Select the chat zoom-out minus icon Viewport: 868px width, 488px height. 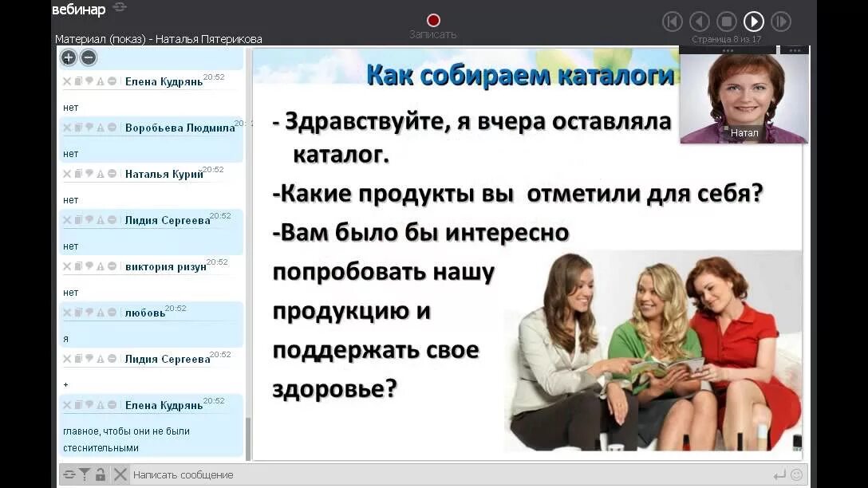(x=88, y=57)
